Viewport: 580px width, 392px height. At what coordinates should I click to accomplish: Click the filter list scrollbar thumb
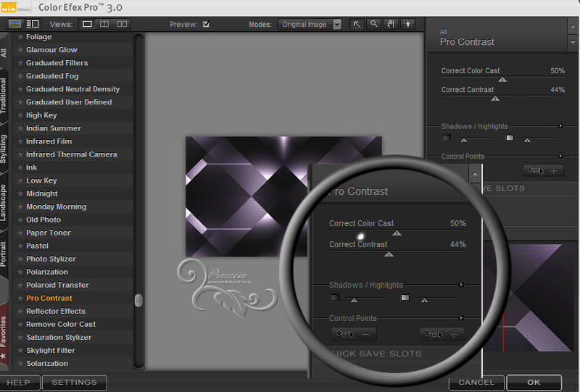coord(138,300)
